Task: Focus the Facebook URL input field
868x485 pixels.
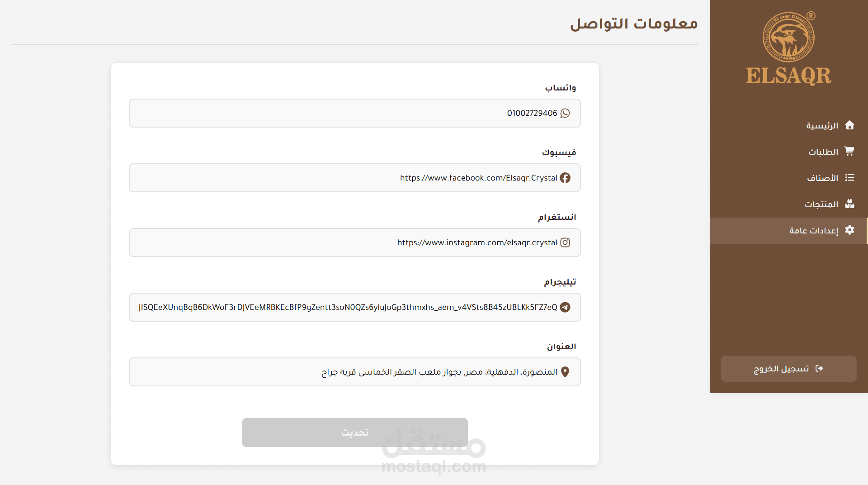Action: [355, 178]
